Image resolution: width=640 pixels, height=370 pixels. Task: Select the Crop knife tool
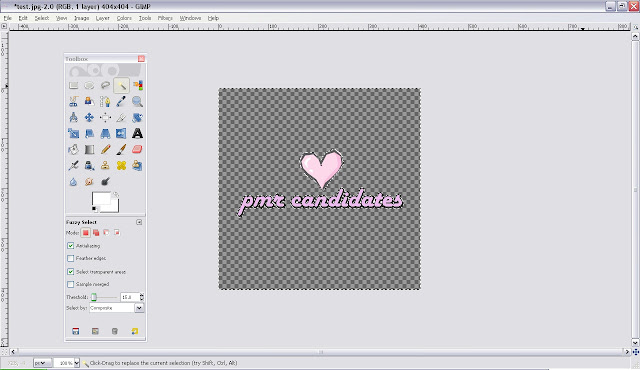121,117
